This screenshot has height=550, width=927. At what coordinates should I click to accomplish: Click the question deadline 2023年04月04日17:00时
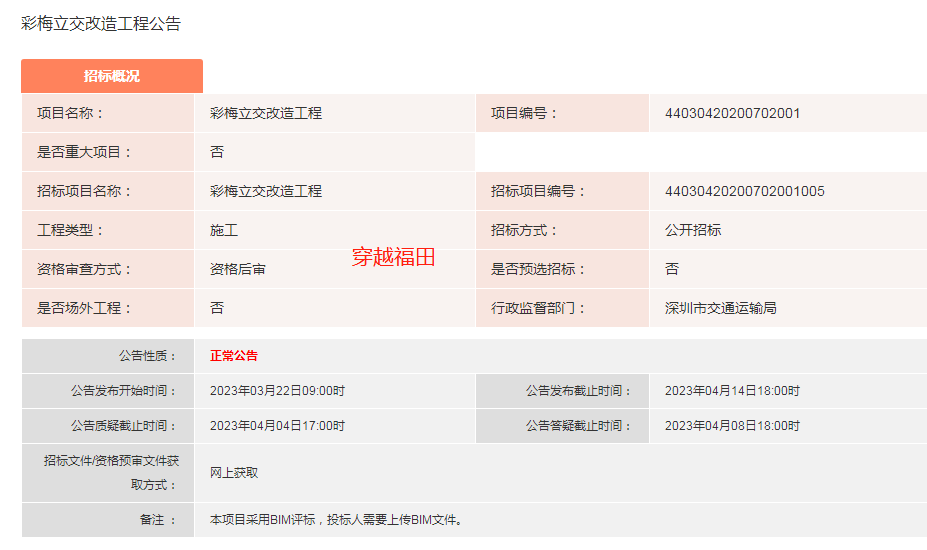[277, 425]
